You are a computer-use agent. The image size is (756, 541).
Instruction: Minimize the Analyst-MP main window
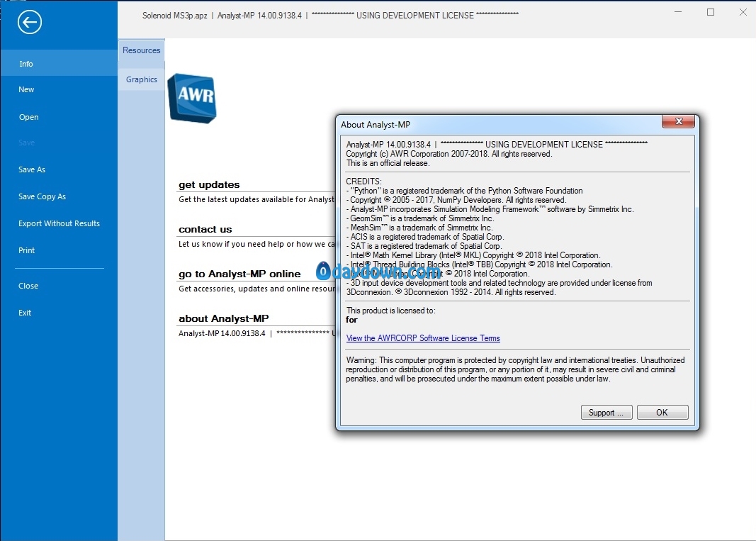[678, 12]
